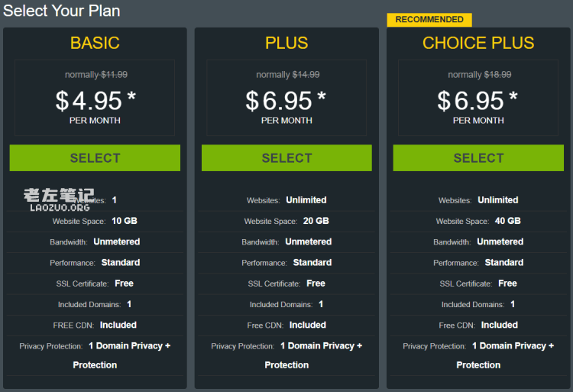Choose the Choice Plus plan
This screenshot has width=573, height=392.
click(478, 158)
